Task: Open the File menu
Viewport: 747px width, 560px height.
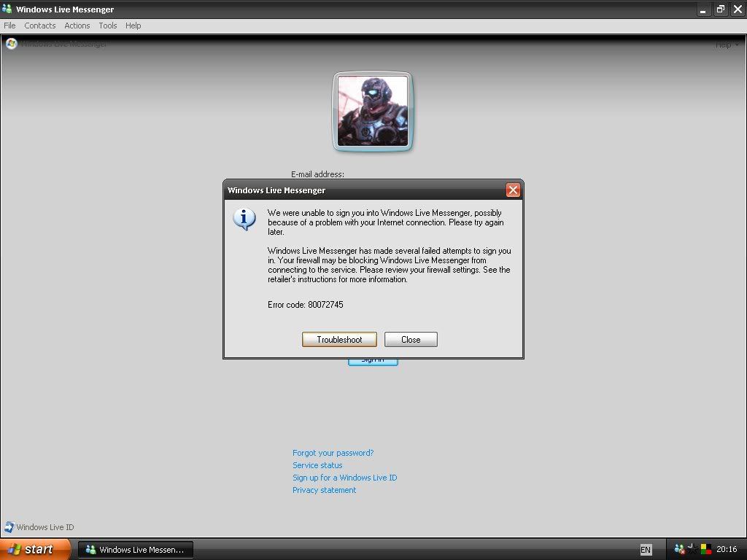Action: pyautogui.click(x=9, y=26)
